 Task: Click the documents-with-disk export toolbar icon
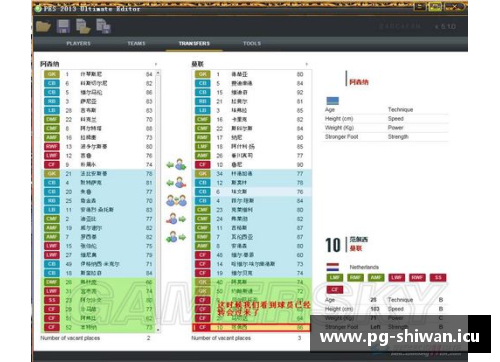tap(103, 26)
